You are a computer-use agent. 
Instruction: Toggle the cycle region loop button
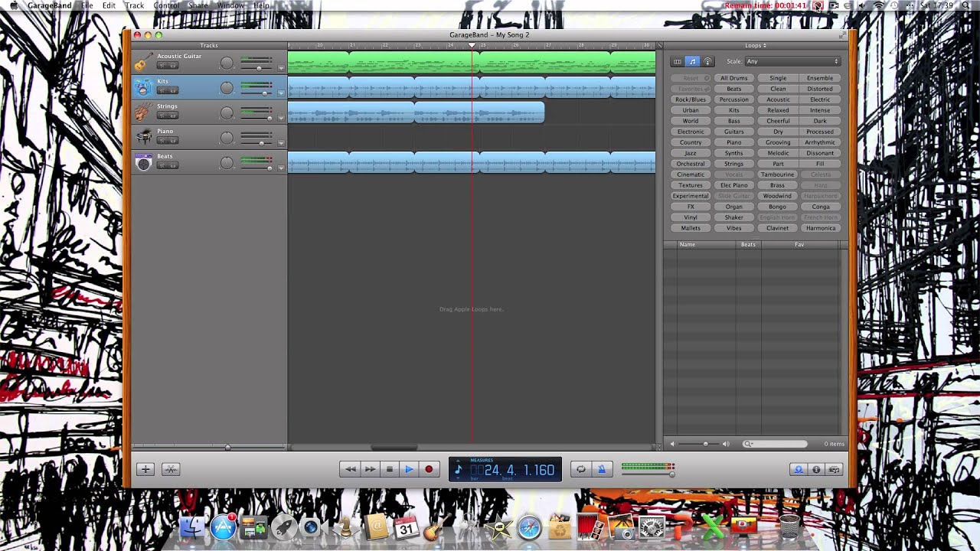click(x=580, y=469)
